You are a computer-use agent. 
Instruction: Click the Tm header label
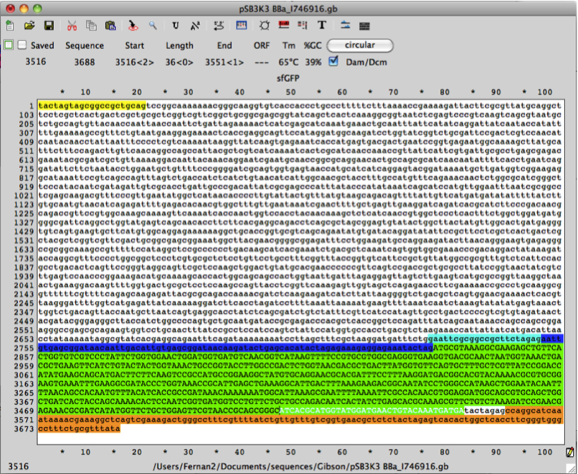click(289, 45)
